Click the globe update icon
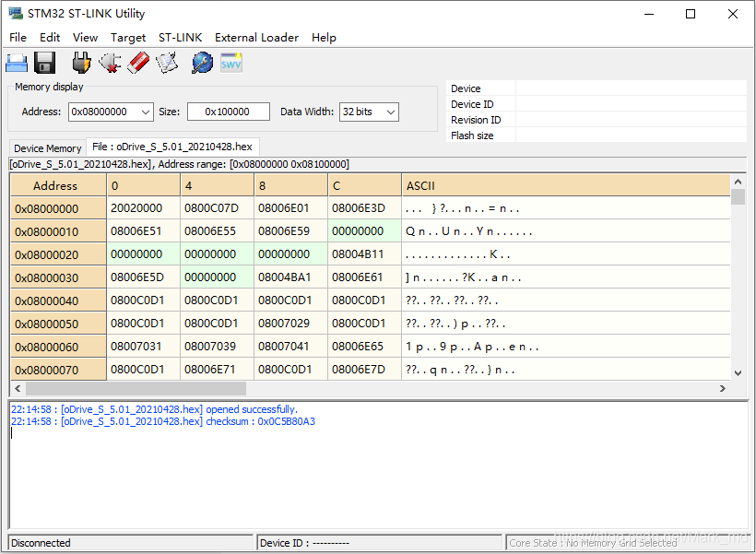This screenshot has height=554, width=756. [202, 64]
